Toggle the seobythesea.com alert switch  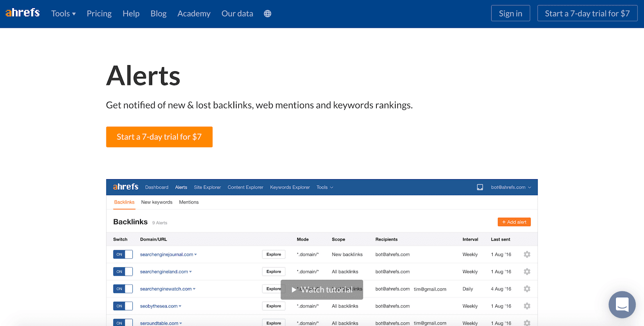[x=123, y=306]
